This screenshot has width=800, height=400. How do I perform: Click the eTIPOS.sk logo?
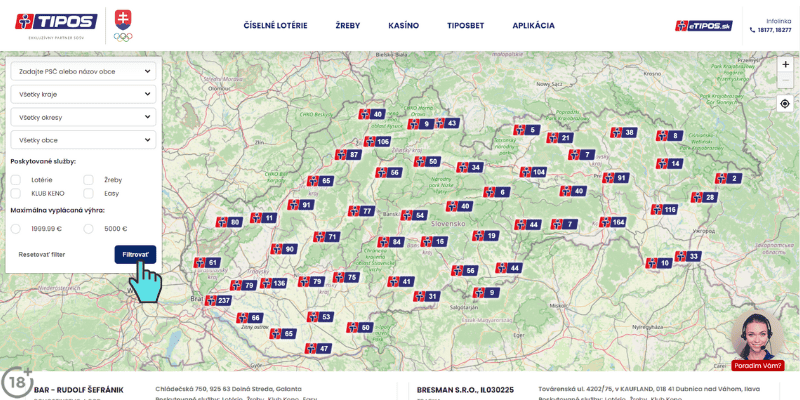(705, 25)
